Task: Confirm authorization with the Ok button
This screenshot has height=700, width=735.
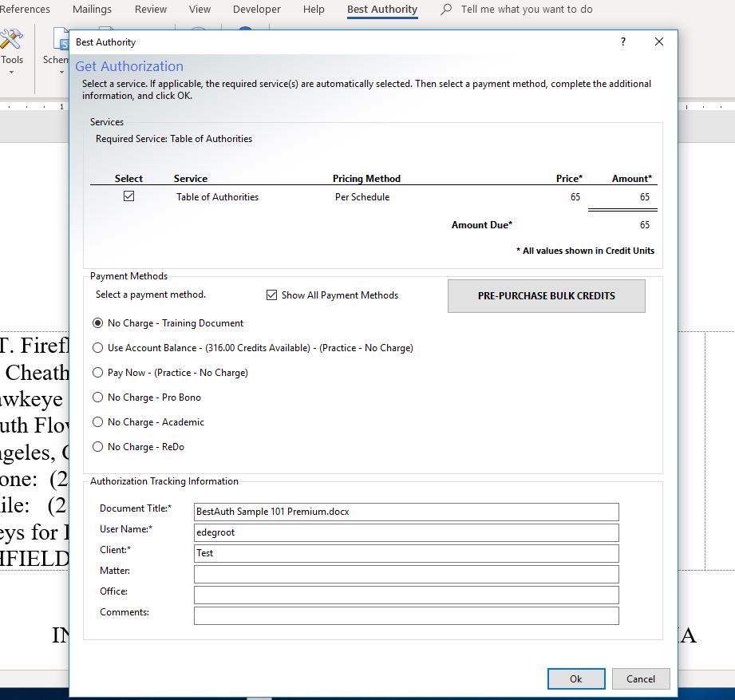Action: (575, 678)
